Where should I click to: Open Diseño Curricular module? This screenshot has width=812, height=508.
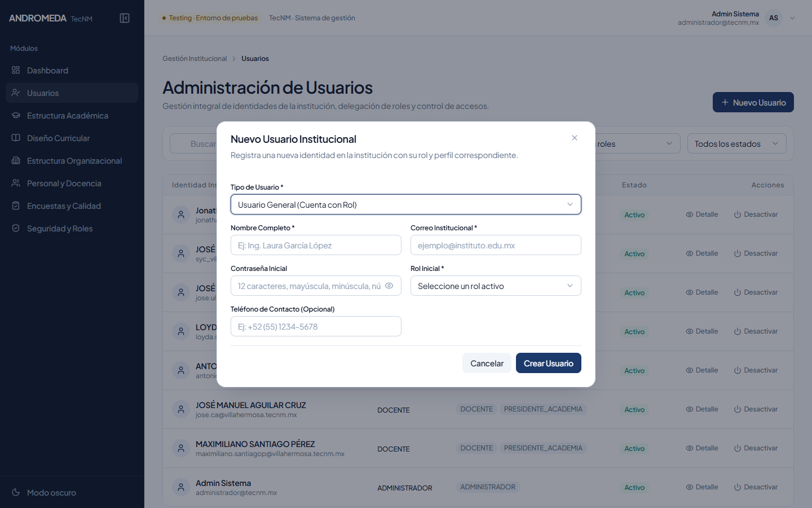point(72,138)
